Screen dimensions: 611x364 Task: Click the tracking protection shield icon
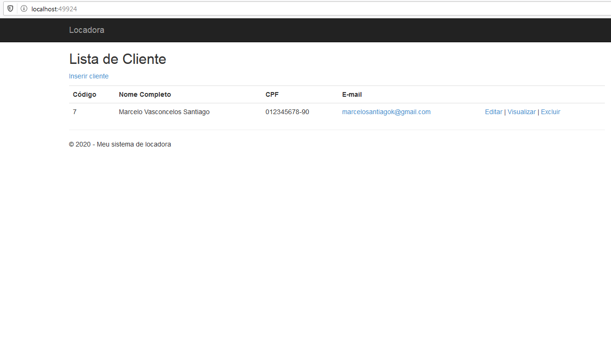pyautogui.click(x=10, y=8)
